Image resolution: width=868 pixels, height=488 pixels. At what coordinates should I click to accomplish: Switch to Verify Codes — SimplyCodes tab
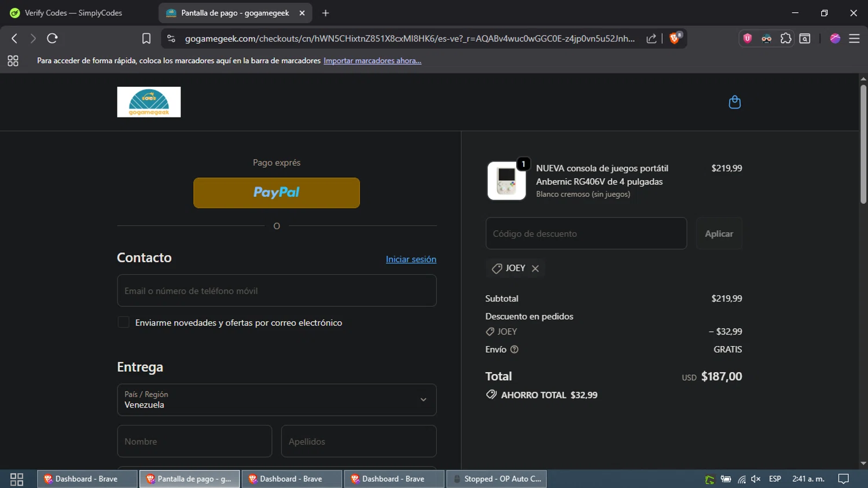[73, 13]
